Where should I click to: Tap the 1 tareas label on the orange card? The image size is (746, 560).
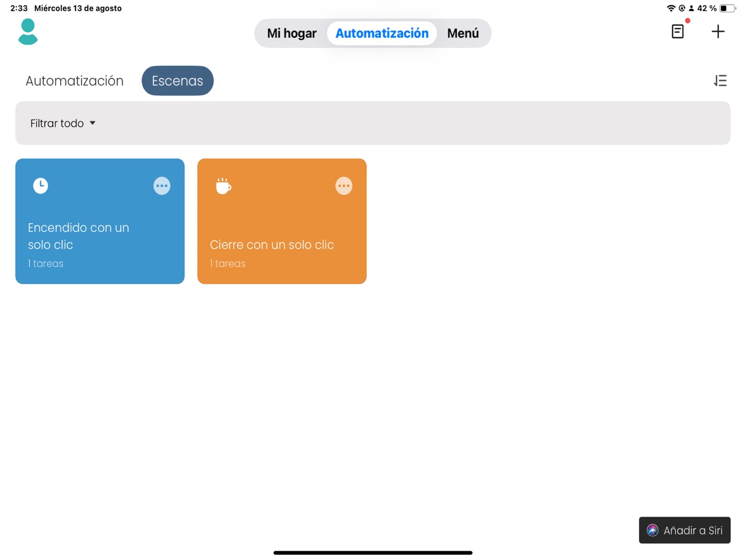228,264
